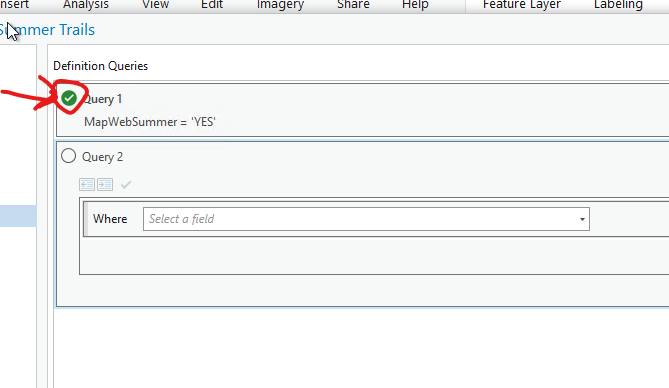
Task: Open the Labeling contextual tab
Action: tap(618, 5)
